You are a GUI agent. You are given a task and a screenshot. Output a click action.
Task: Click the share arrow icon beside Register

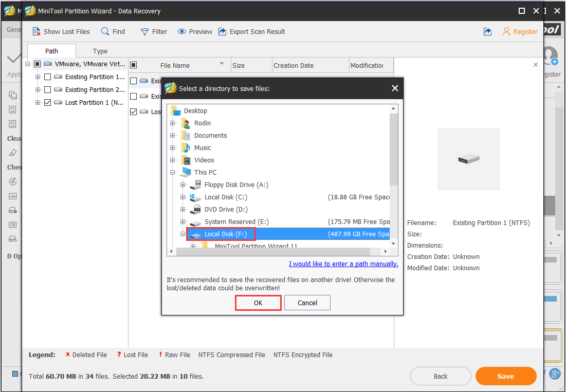(x=488, y=32)
